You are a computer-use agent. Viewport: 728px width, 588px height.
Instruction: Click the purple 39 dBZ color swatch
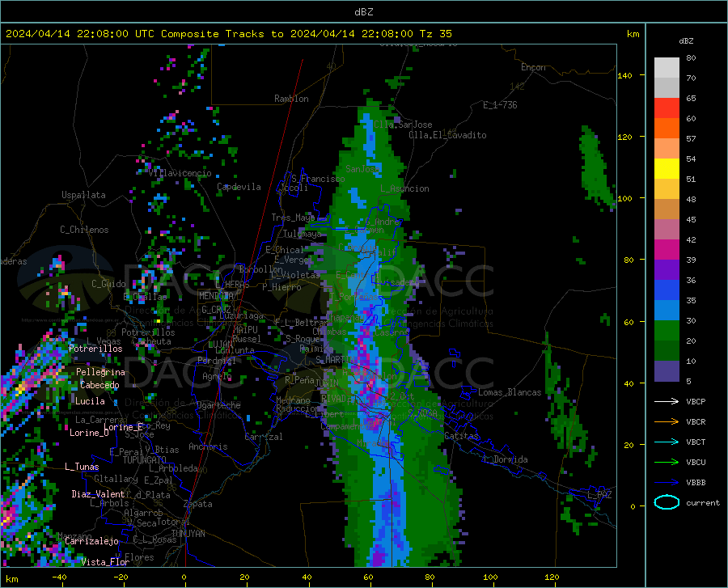pos(667,270)
